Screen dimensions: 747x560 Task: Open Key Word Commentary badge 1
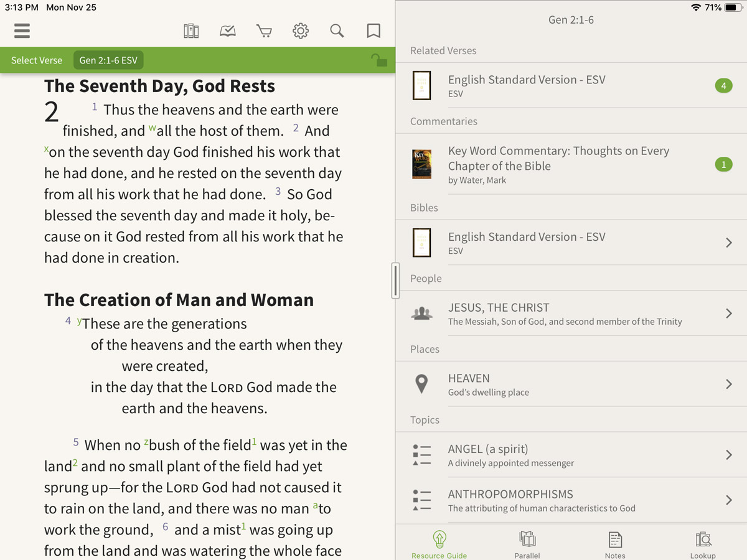point(723,165)
